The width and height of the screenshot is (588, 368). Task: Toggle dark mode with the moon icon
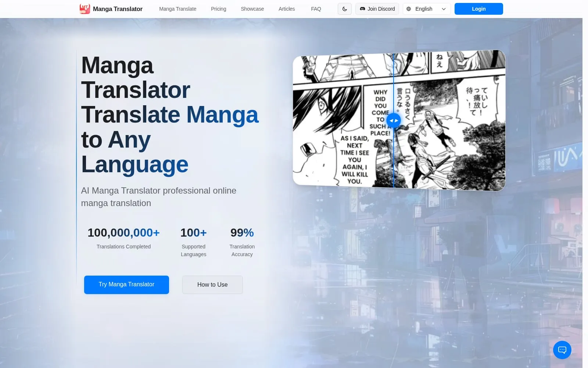[345, 9]
